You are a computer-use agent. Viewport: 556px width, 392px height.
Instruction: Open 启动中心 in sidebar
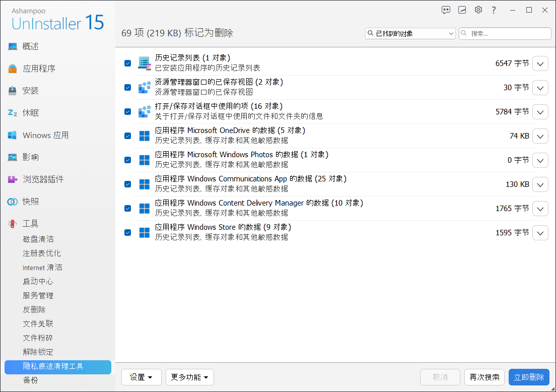click(38, 281)
